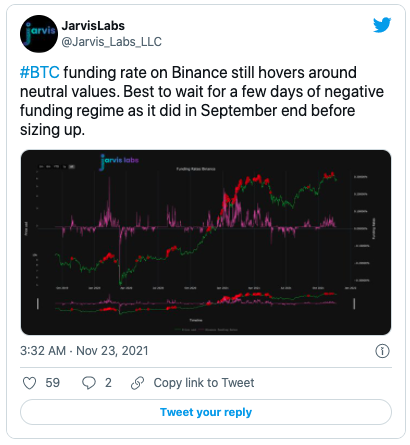The height and width of the screenshot is (445, 410).
Task: Click the @Jarvis_Labs_LLC handle
Action: (112, 42)
